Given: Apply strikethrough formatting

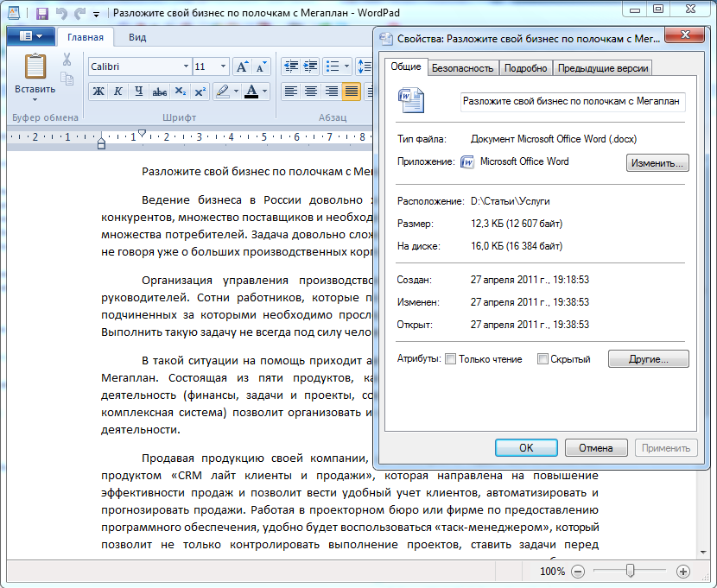Looking at the screenshot, I should coord(159,92).
